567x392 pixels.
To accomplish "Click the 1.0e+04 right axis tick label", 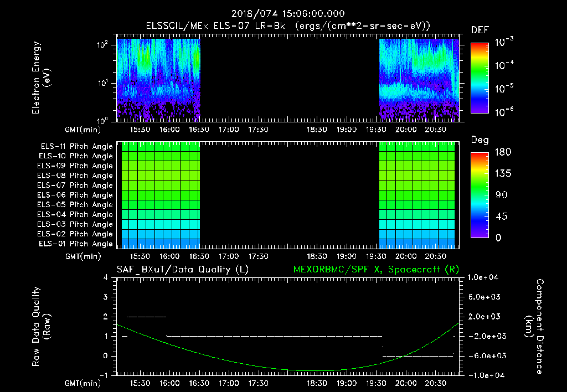I will [483, 277].
